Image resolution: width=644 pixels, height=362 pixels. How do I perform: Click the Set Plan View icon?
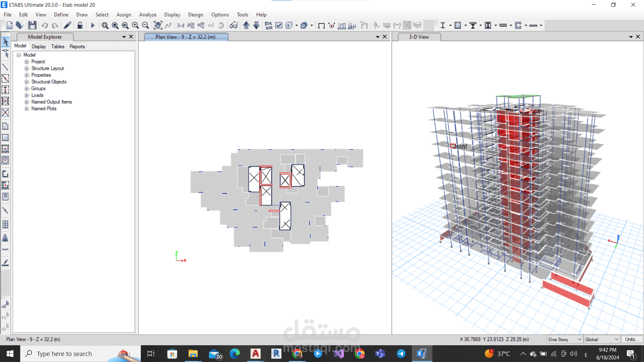(x=191, y=25)
